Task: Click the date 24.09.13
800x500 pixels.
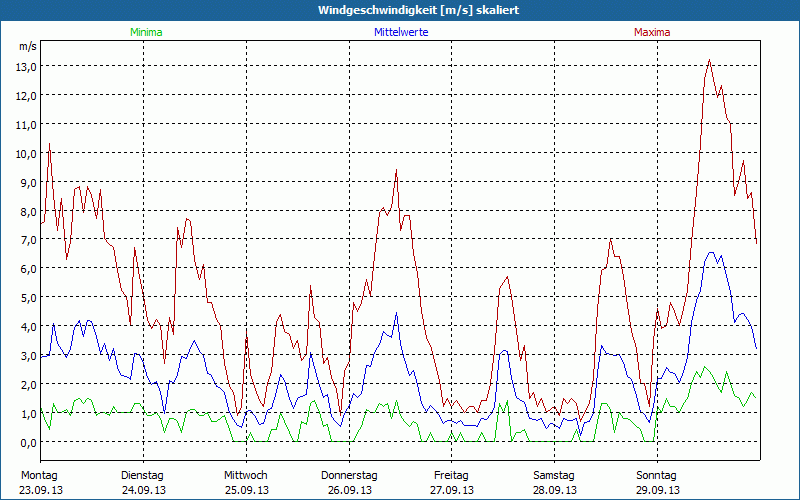Action: [x=143, y=490]
